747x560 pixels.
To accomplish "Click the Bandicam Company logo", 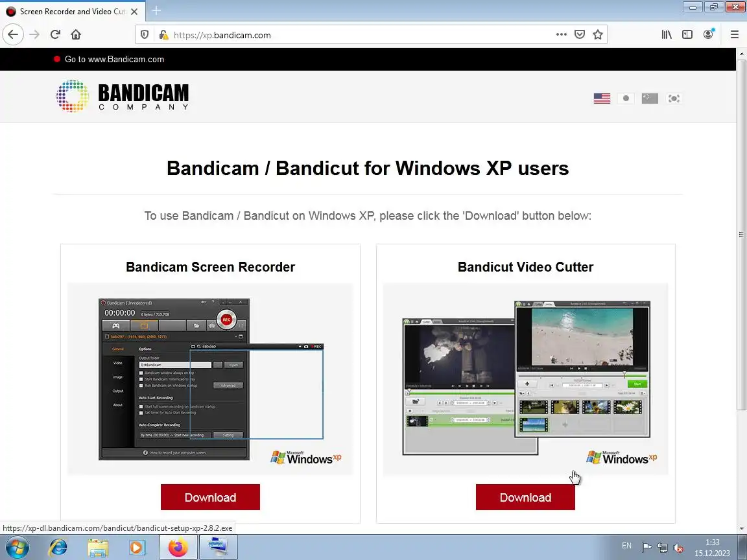I will coord(123,97).
